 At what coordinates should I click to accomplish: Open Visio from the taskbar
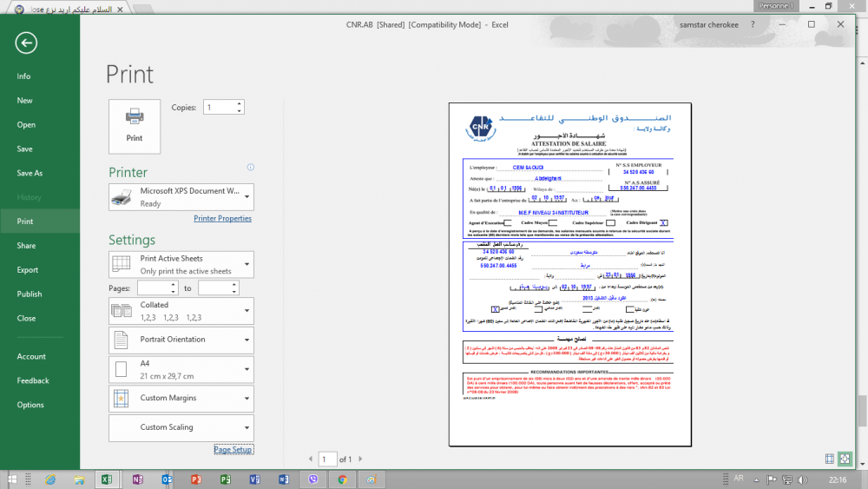254,479
